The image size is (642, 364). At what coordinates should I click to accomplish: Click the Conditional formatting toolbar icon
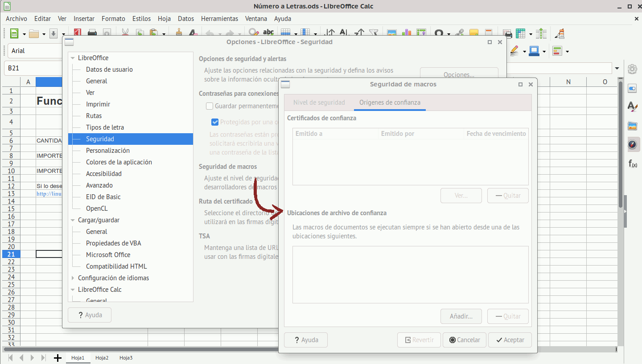[x=557, y=51]
